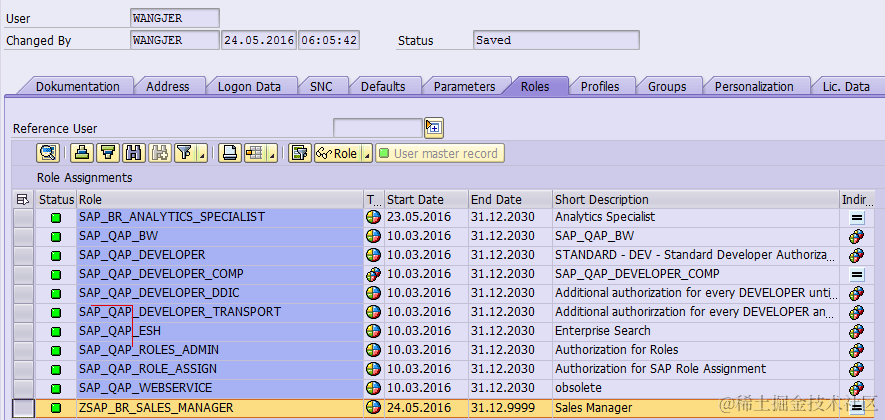Sort ascending using the toolbar icon
Screen dimensions: 885x420
click(x=83, y=152)
